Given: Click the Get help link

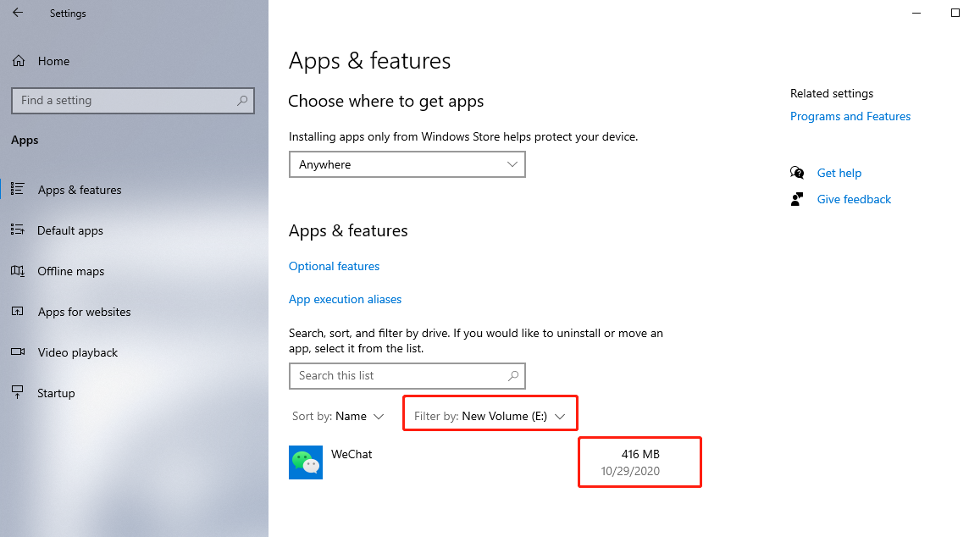Looking at the screenshot, I should [839, 173].
